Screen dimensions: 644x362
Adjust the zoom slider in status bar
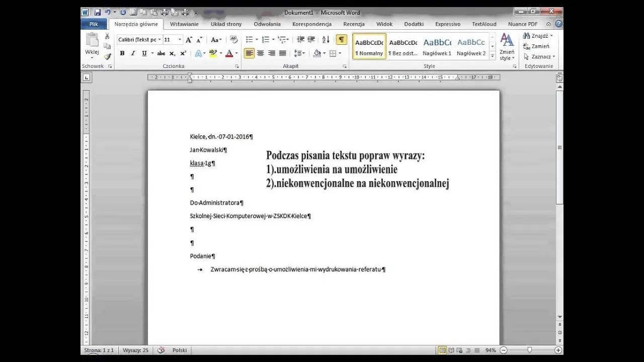(530, 349)
